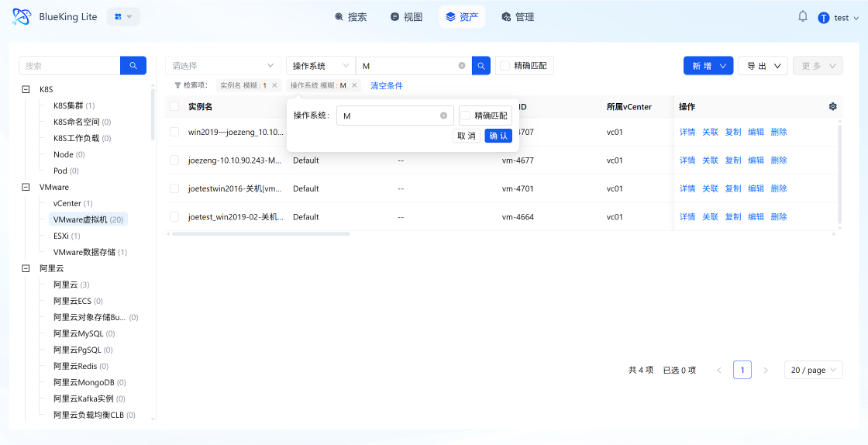Go to previous page arrow
Image resolution: width=868 pixels, height=445 pixels.
click(x=719, y=371)
